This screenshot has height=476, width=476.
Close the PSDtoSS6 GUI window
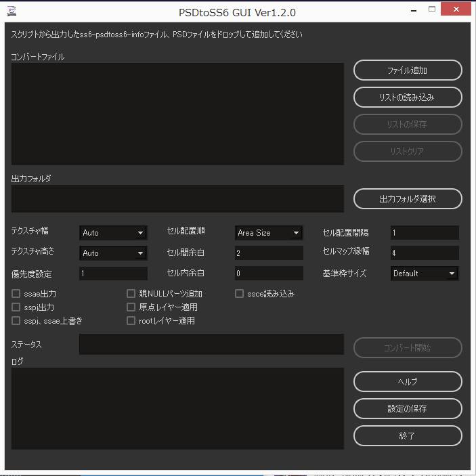(456, 9)
